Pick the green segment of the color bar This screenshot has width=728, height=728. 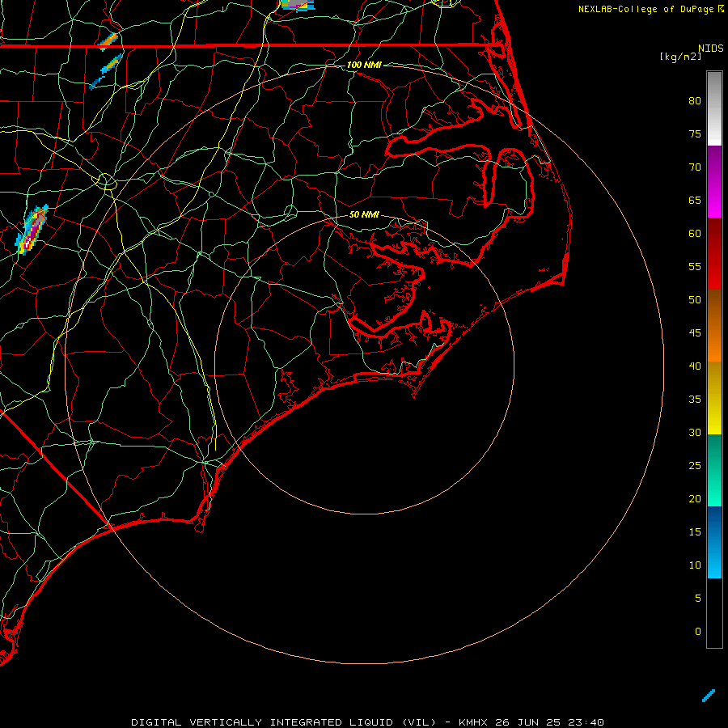click(x=714, y=470)
